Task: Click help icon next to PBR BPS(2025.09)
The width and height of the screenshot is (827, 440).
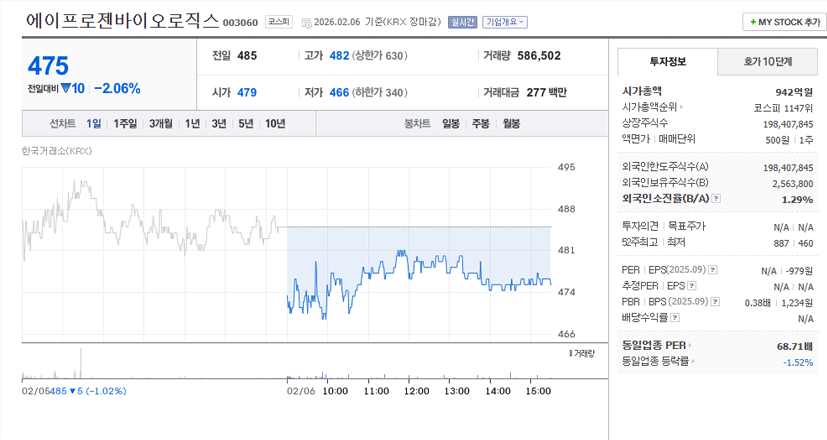Action: click(x=715, y=302)
